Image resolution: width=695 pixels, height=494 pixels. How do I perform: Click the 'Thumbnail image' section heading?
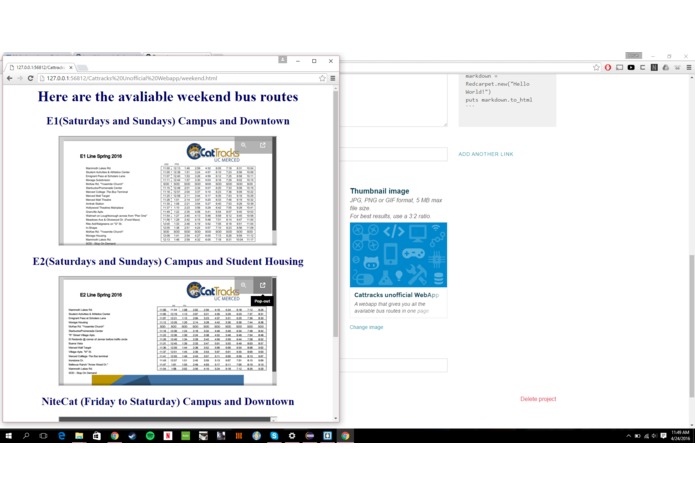379,191
